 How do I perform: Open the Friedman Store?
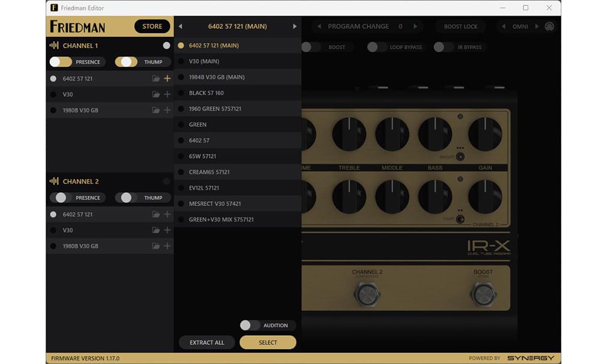152,26
